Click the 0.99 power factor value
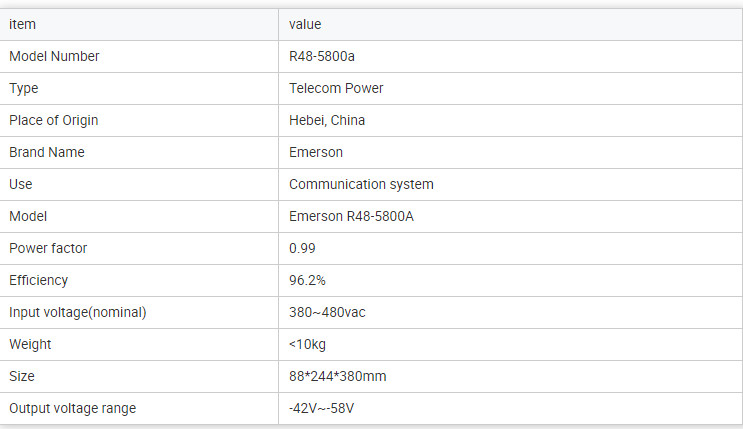743x429 pixels. click(302, 248)
